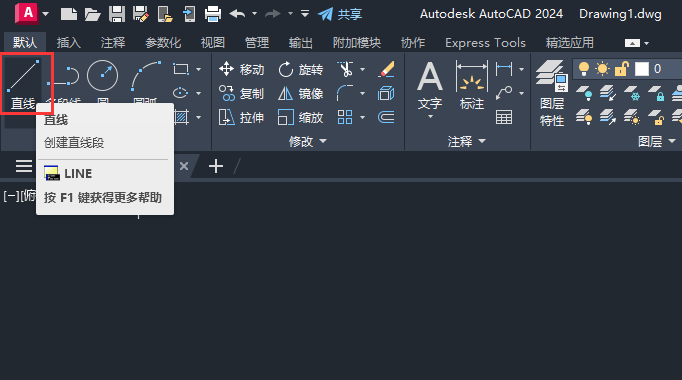The height and width of the screenshot is (380, 682).
Task: Open Layer Properties (图层特性)
Action: pyautogui.click(x=552, y=93)
